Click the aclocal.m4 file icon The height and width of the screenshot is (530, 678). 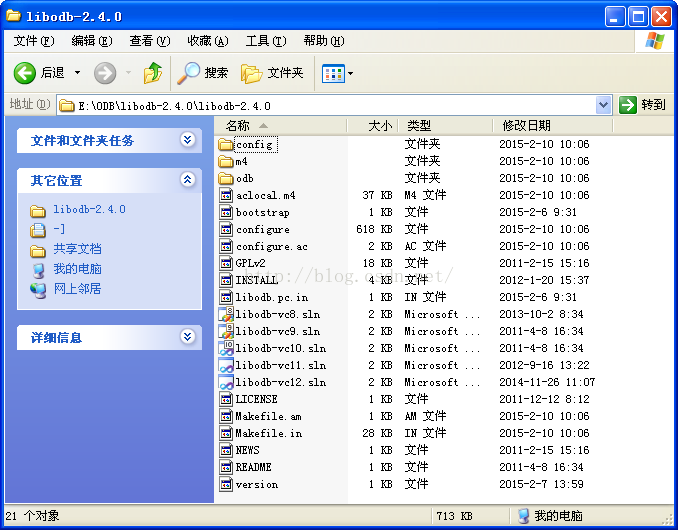[x=226, y=195]
